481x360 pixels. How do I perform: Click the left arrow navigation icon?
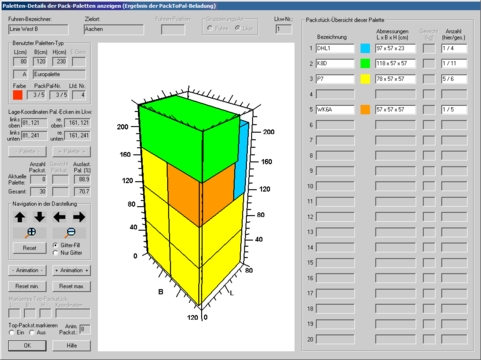click(x=59, y=217)
